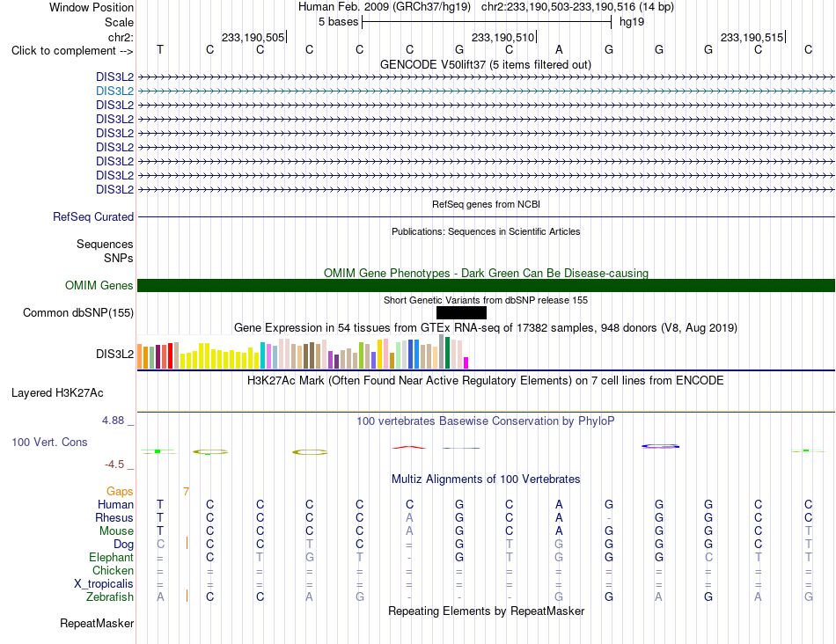Click the 'Sequences' track label
The width and height of the screenshot is (836, 644).
(105, 245)
